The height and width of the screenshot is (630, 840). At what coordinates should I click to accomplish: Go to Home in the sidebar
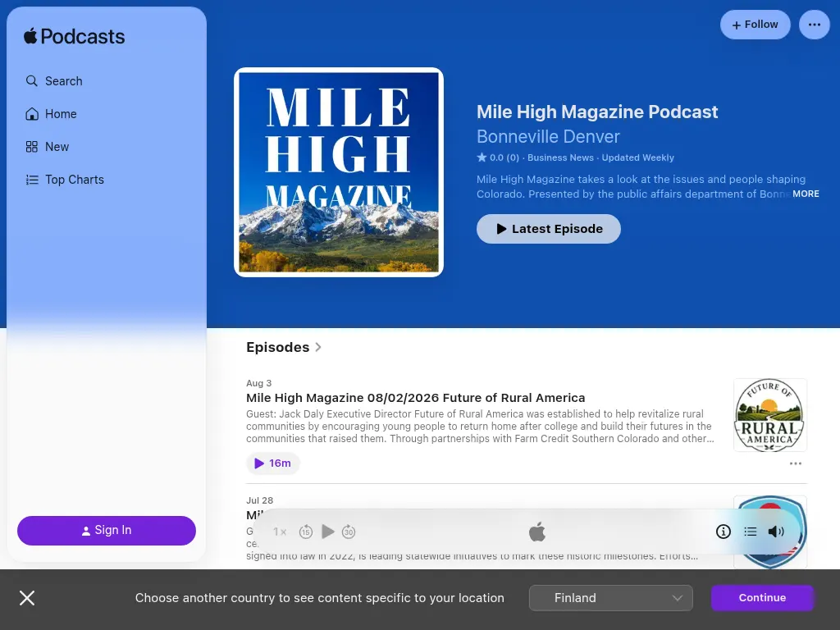(52, 114)
